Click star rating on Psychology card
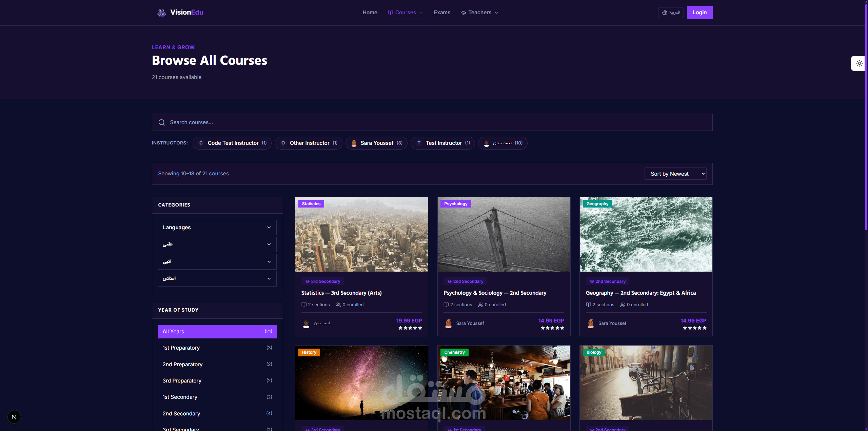The height and width of the screenshot is (431, 868). pos(552,328)
